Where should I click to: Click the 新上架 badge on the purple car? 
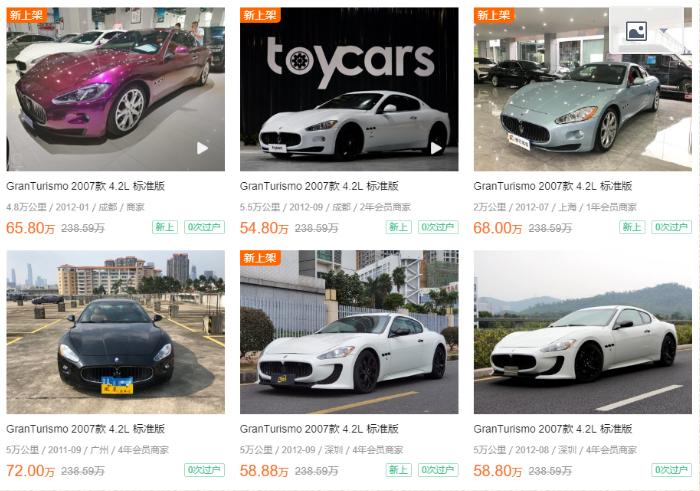pos(26,15)
